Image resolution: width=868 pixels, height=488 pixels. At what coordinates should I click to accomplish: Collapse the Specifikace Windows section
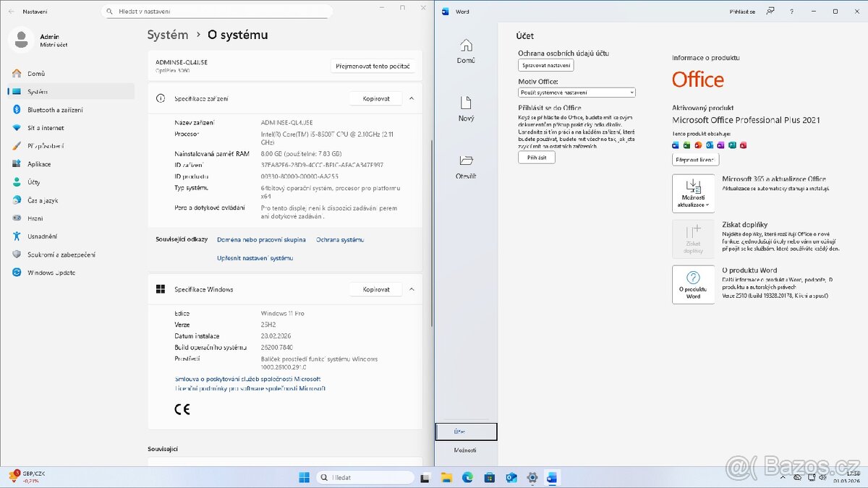412,288
